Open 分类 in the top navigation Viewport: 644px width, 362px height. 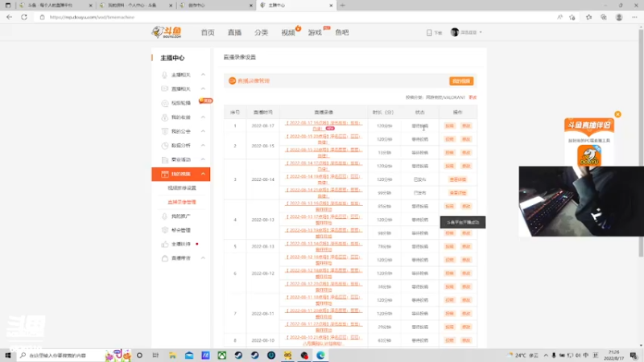pyautogui.click(x=261, y=32)
